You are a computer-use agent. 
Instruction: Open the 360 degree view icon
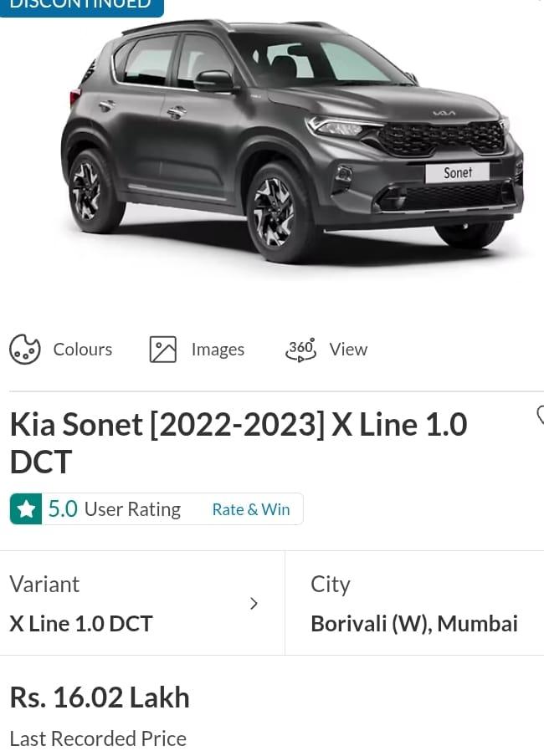click(300, 349)
